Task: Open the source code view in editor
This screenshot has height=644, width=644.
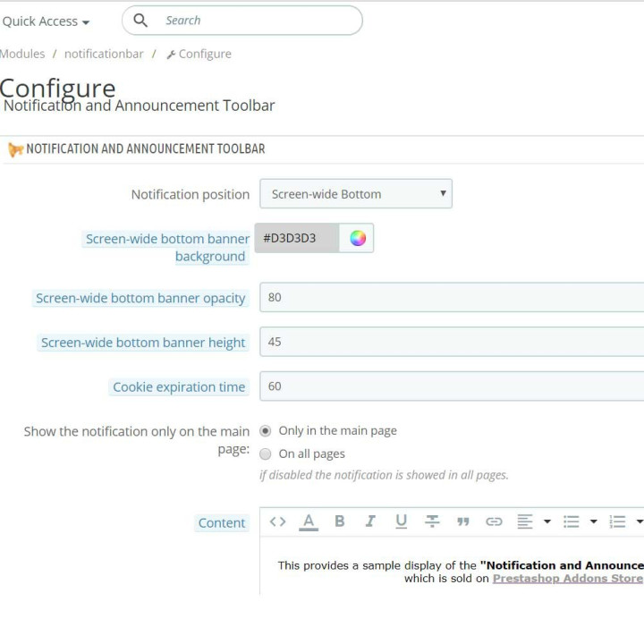Action: pyautogui.click(x=277, y=521)
